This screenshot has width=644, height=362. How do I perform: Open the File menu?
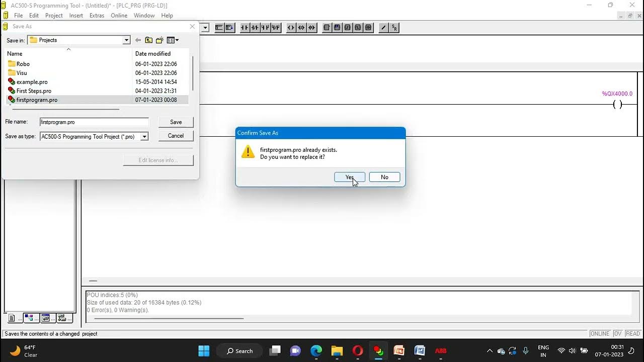19,16
